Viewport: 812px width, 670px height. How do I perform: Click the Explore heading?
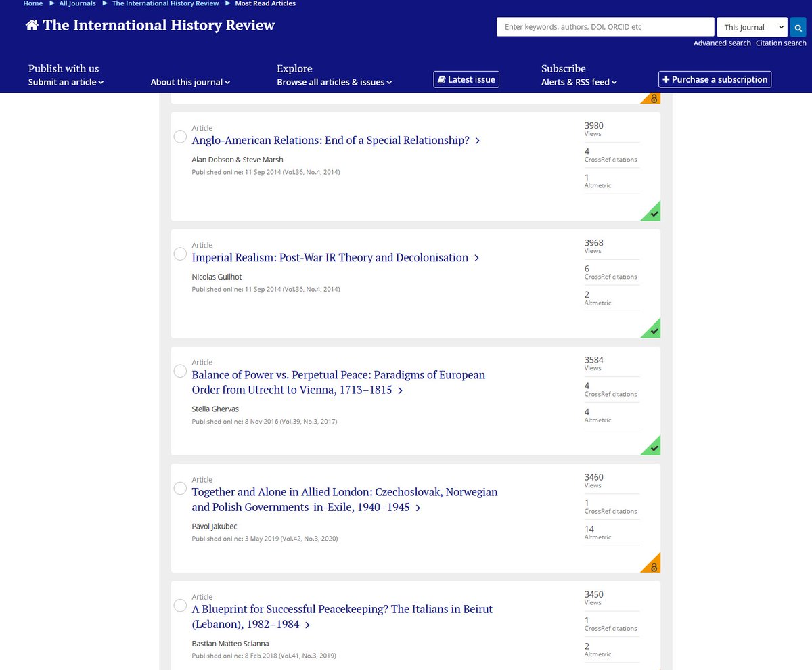[x=294, y=68]
